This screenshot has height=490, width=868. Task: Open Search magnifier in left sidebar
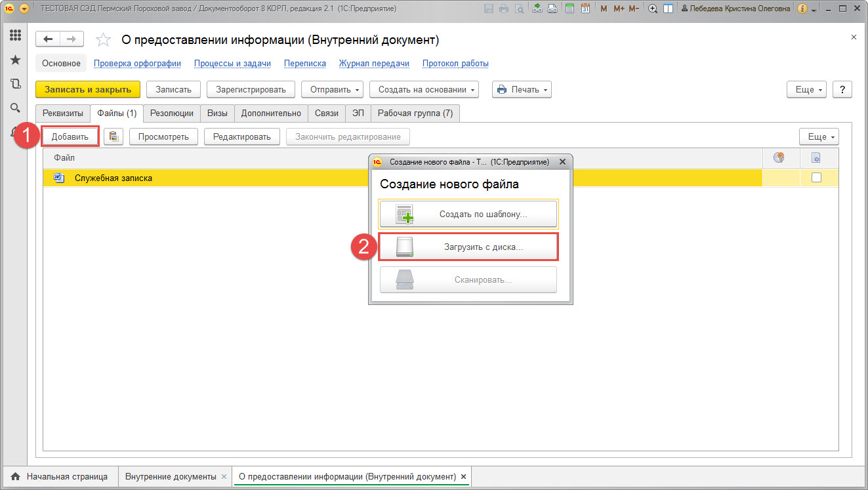16,108
